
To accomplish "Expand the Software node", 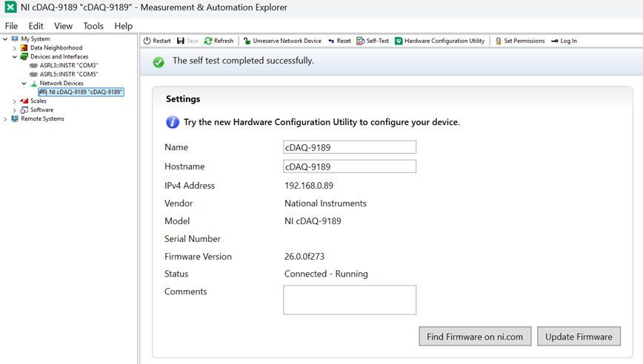I will tap(15, 110).
